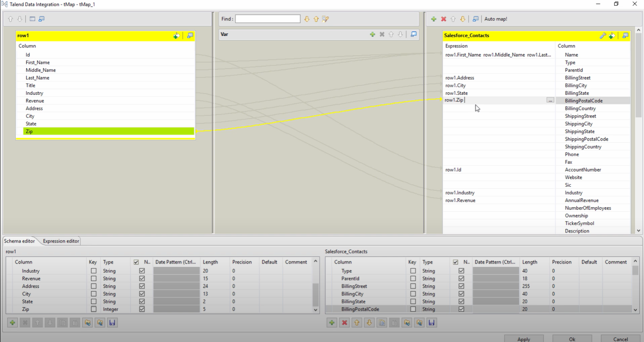The image size is (644, 342).
Task: Open expression builder ellipsis for row1.Zip
Action: [550, 101]
